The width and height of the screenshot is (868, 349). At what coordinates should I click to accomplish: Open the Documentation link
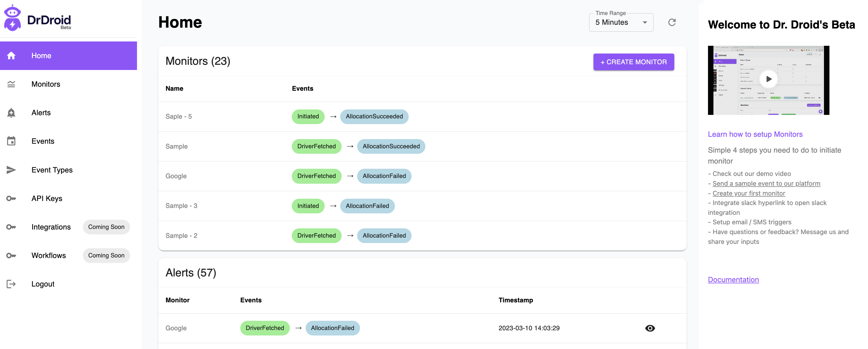pyautogui.click(x=733, y=280)
